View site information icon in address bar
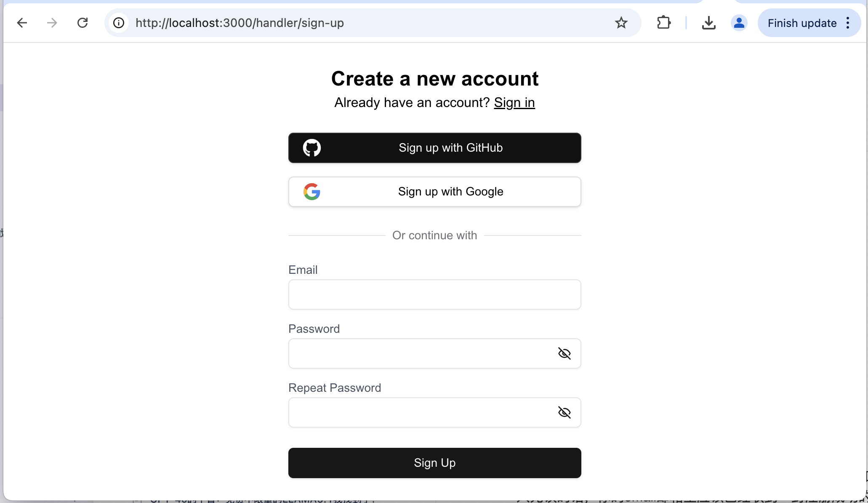 click(119, 23)
